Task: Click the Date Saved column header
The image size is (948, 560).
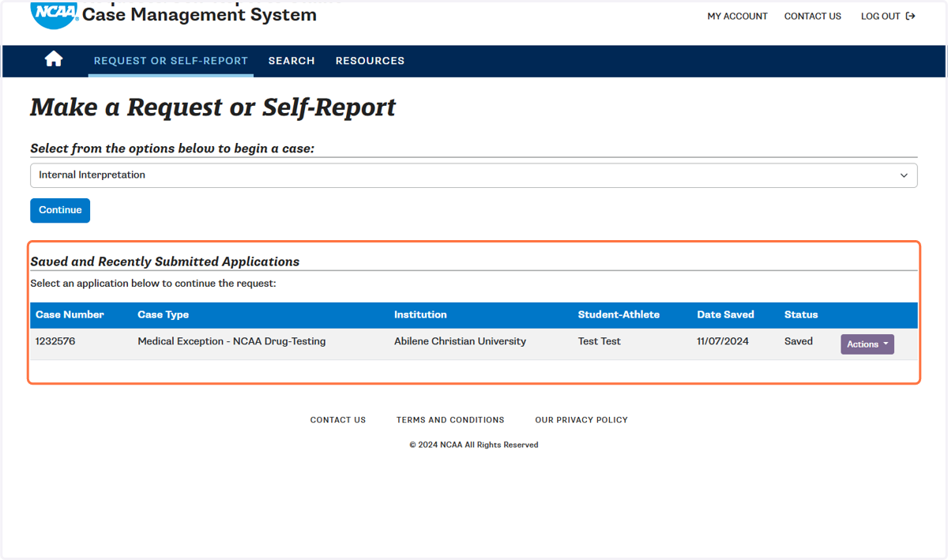Action: [725, 314]
